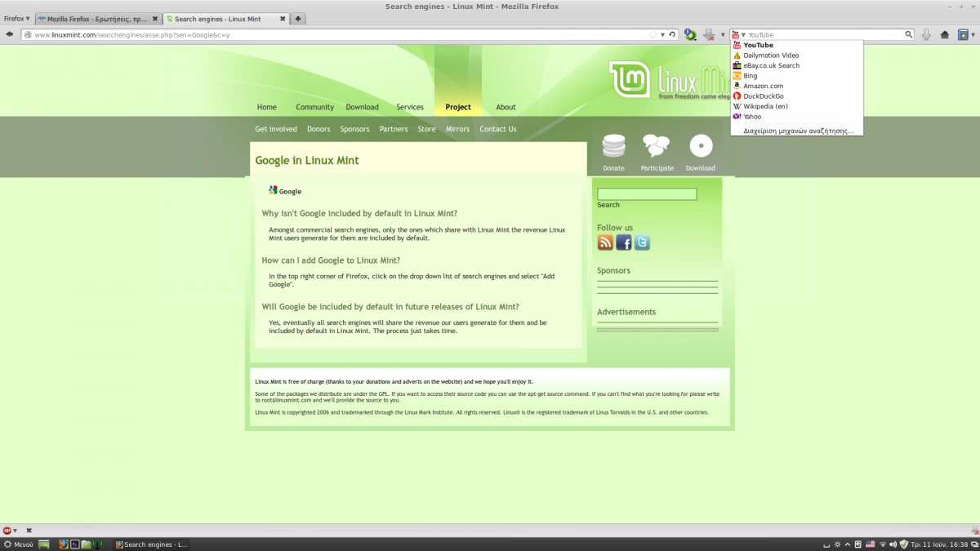Open the Facebook follow icon
The image size is (980, 551).
click(x=624, y=242)
